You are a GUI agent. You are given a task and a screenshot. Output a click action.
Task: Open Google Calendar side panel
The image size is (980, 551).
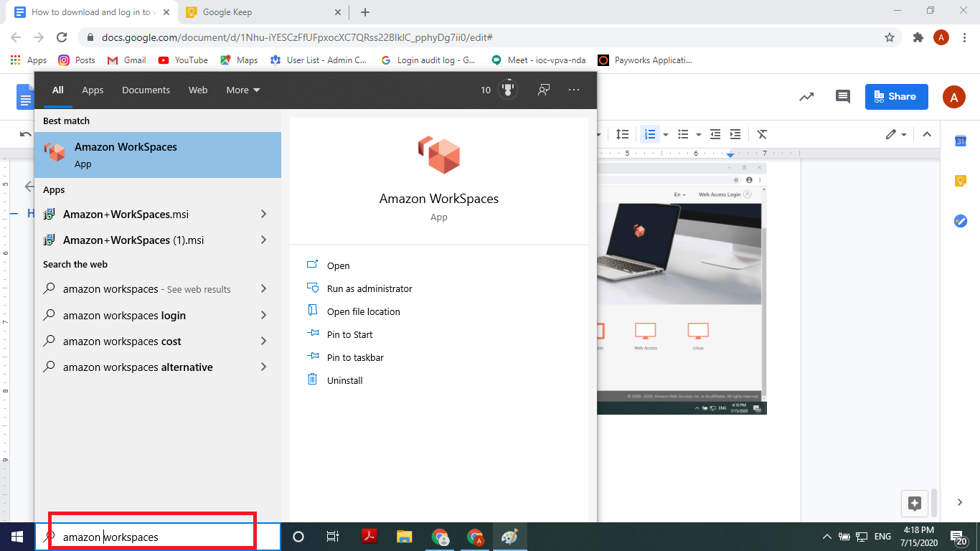[x=961, y=141]
